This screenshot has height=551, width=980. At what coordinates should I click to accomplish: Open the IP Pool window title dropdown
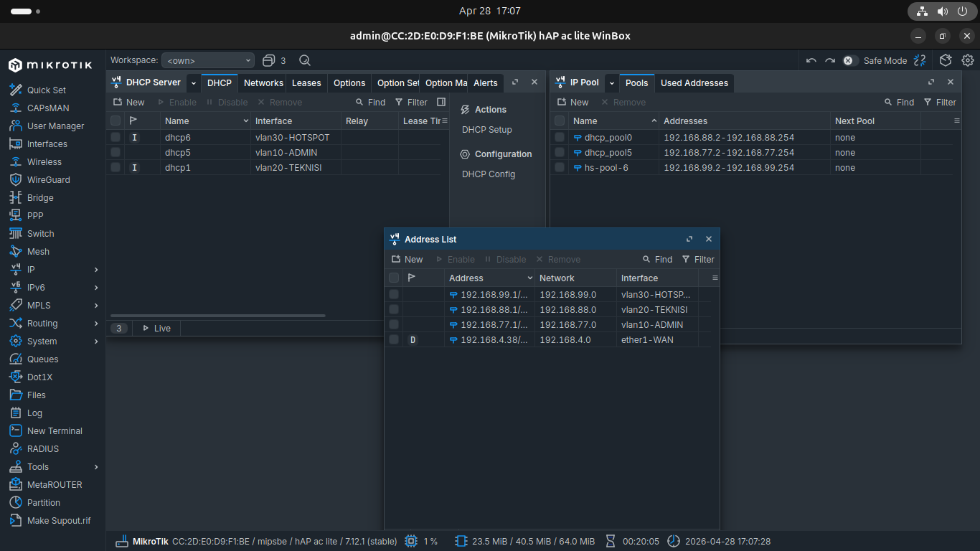pyautogui.click(x=612, y=83)
